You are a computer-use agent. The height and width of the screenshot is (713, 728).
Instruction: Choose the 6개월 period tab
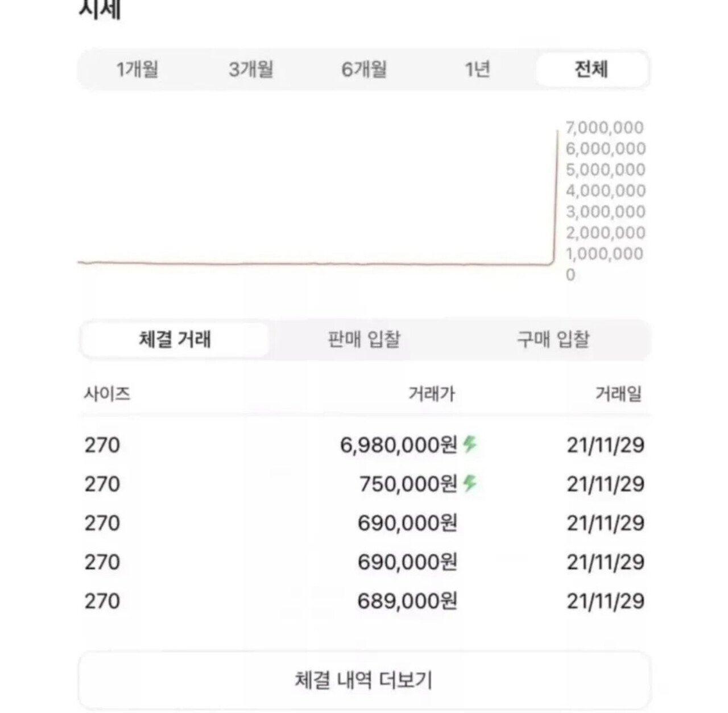[364, 69]
